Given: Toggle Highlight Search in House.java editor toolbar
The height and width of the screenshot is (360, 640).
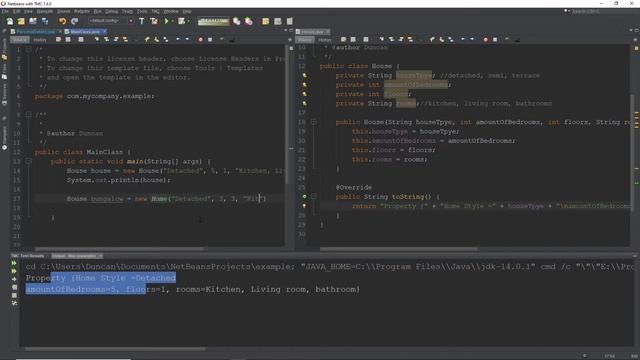Looking at the screenshot, I should coord(410,40).
